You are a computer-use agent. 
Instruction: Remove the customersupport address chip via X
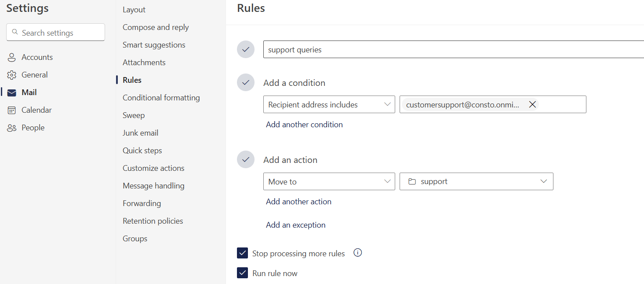(x=532, y=104)
